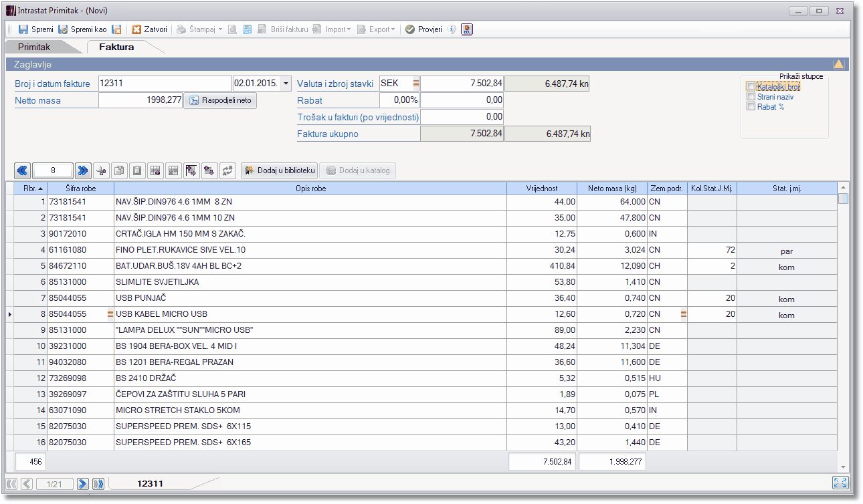The image size is (863, 504).
Task: Open the invoice date dropdown
Action: (286, 84)
